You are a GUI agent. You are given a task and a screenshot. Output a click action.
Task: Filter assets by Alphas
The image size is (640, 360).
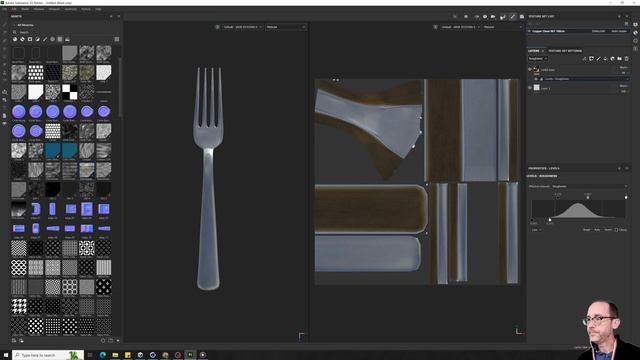52,39
